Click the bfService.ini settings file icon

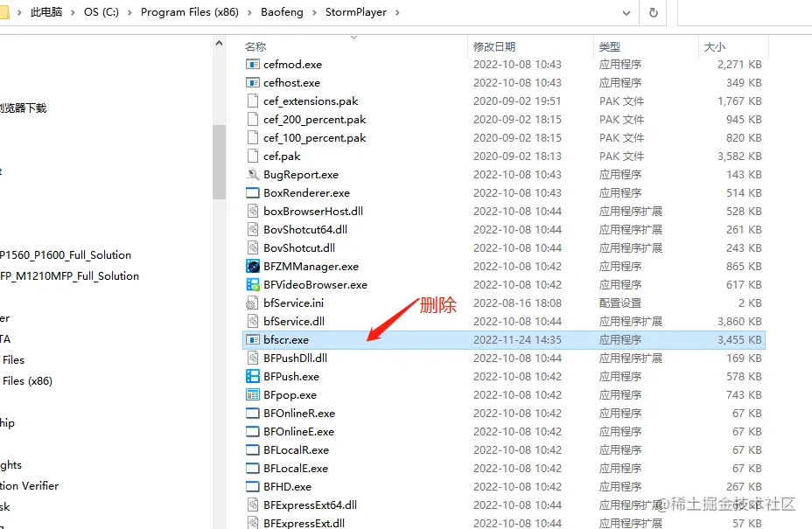(x=253, y=303)
